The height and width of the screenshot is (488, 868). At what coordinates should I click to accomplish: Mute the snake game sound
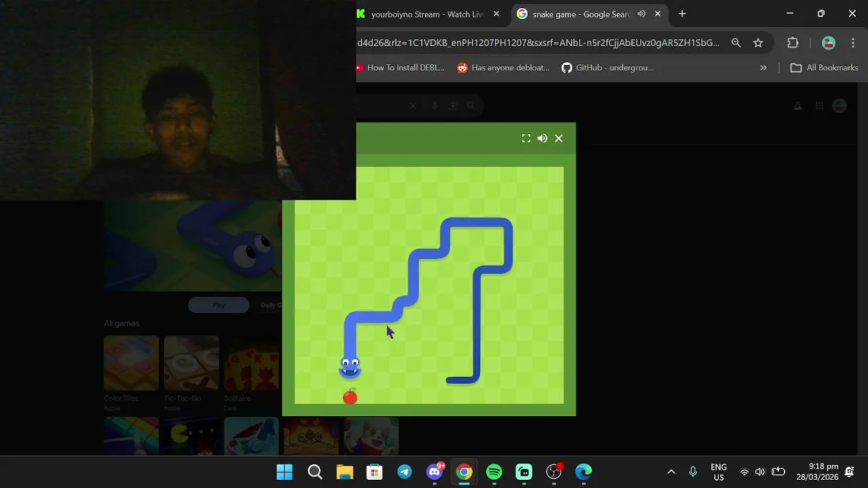tap(542, 138)
